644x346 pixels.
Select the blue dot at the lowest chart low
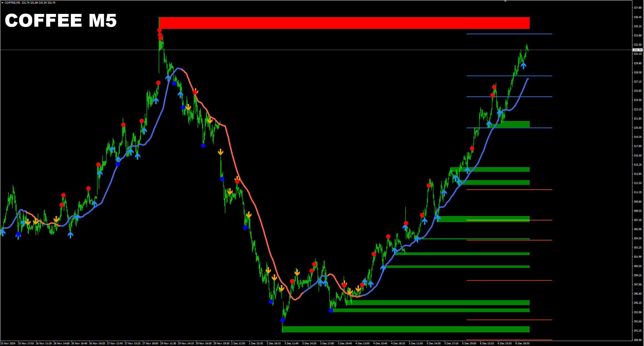(x=283, y=320)
